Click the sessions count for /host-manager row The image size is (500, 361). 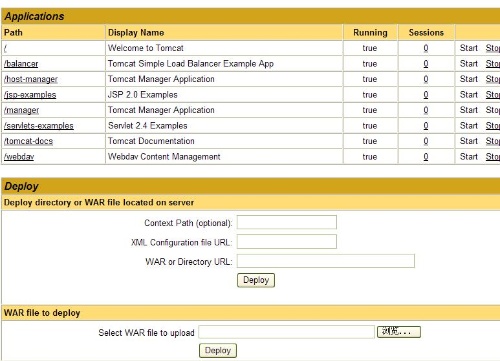[426, 79]
